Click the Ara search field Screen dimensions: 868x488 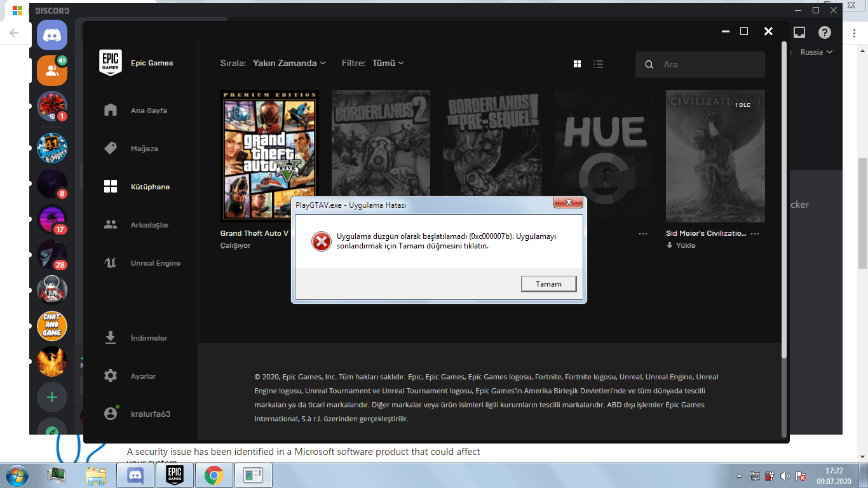(x=700, y=64)
